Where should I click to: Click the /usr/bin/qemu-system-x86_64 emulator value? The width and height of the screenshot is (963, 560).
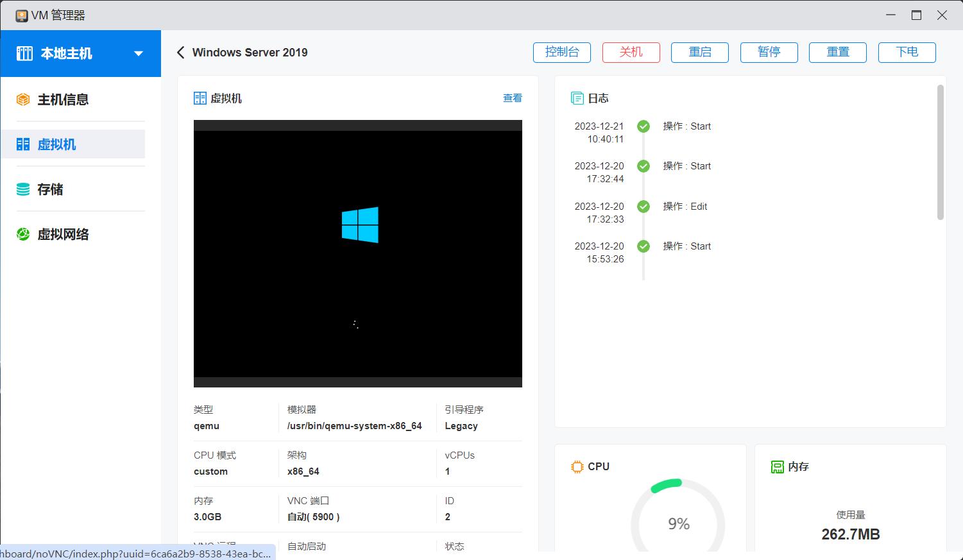pyautogui.click(x=355, y=426)
